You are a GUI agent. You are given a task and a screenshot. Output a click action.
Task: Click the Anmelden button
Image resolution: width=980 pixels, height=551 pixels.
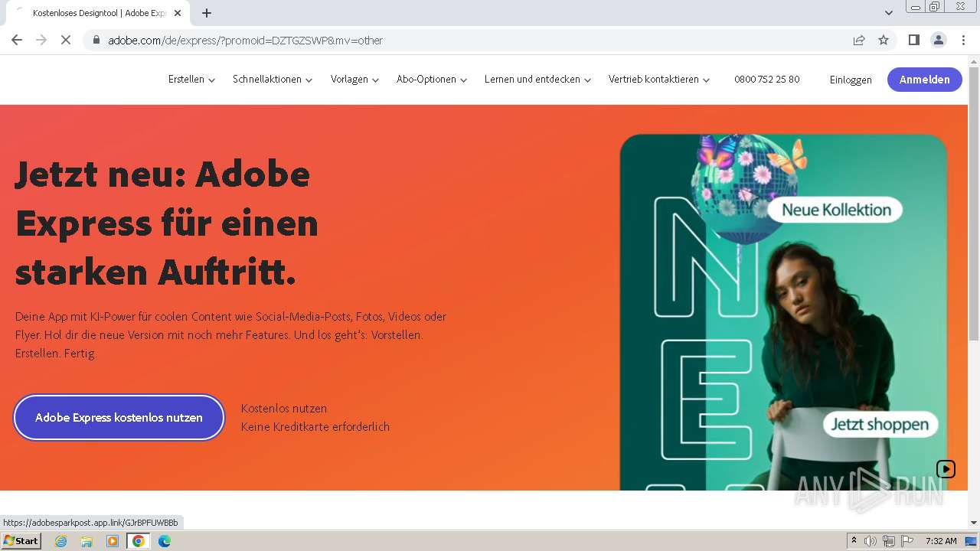[x=925, y=80]
